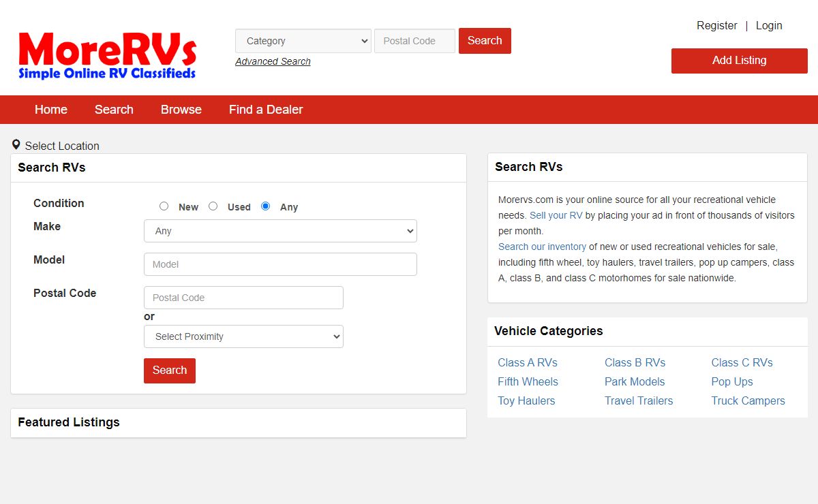Screen dimensions: 818x504
Task: Click the MoreRVs logo
Action: [x=108, y=56]
